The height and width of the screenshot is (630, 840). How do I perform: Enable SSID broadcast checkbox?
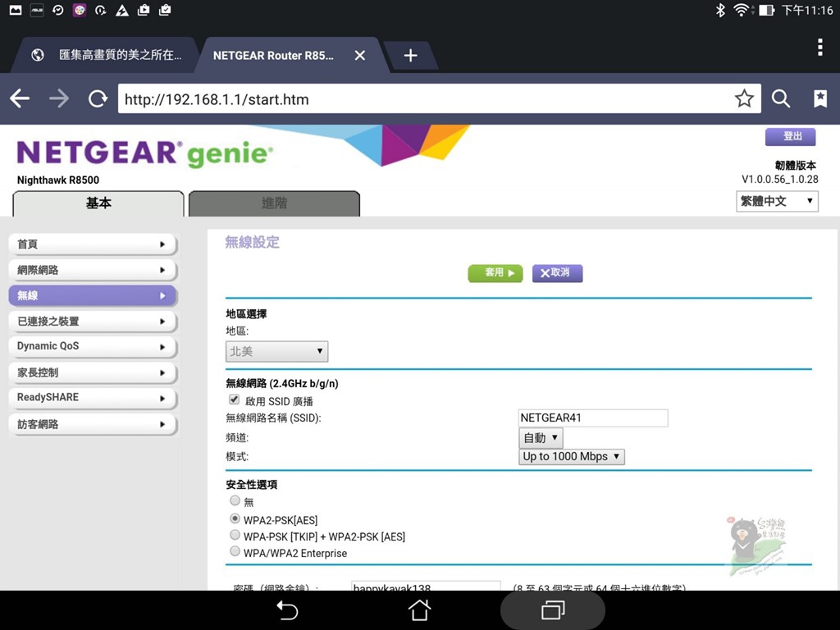[x=234, y=399]
